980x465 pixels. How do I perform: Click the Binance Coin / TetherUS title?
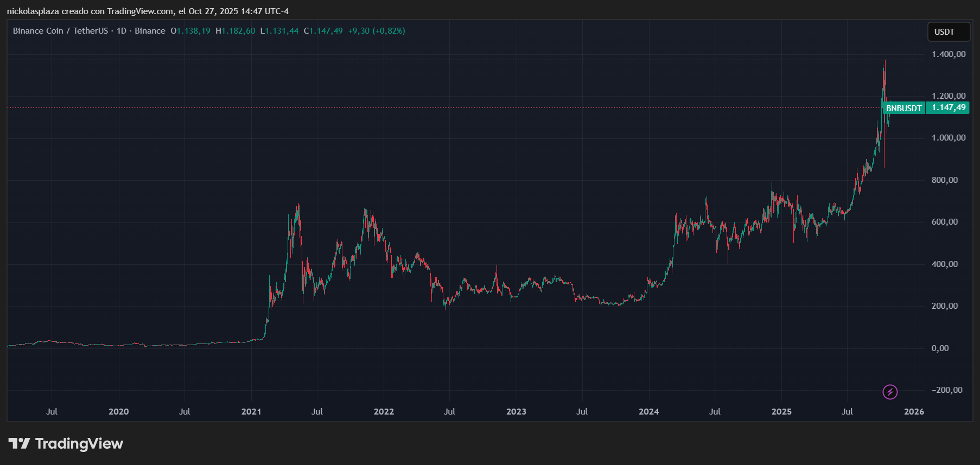60,31
